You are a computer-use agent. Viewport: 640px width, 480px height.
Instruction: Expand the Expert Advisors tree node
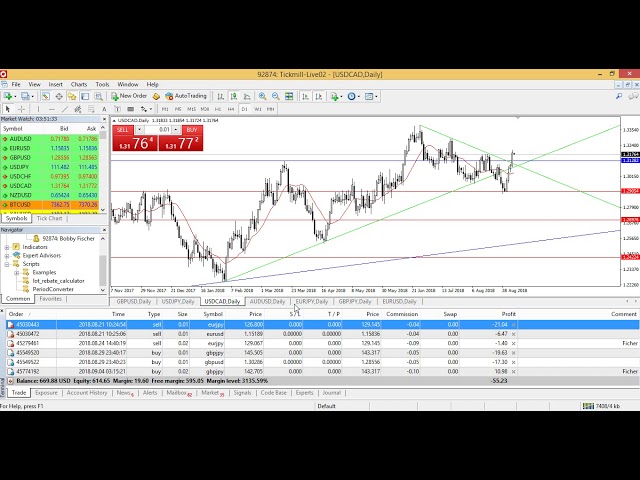7,255
